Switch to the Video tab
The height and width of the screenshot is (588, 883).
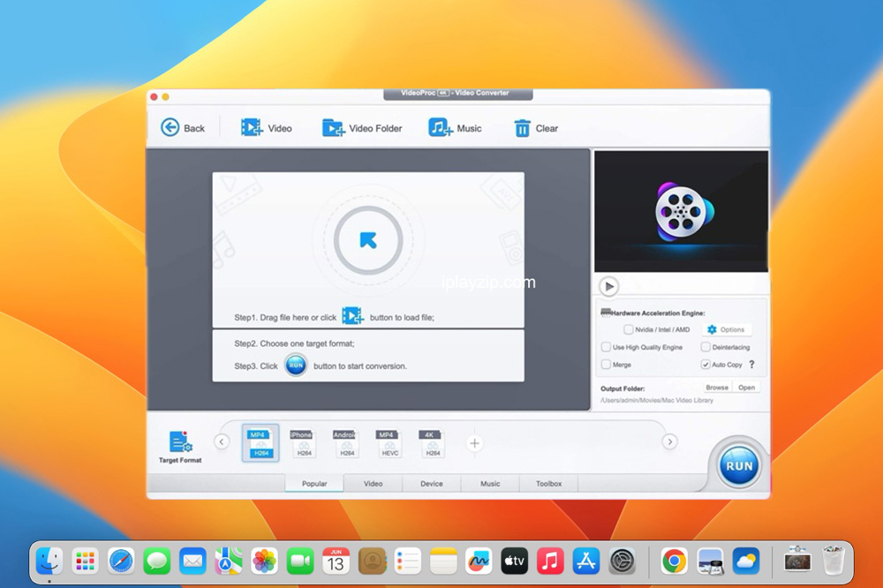tap(373, 483)
